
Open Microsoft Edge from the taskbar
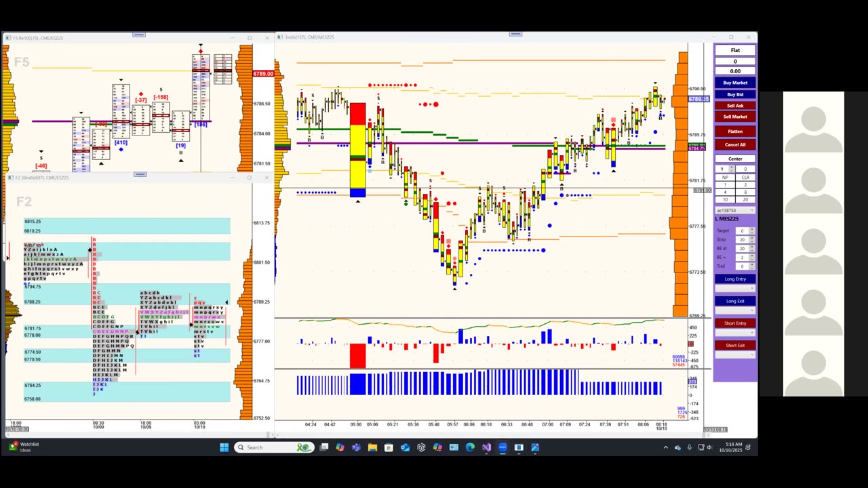click(x=470, y=447)
